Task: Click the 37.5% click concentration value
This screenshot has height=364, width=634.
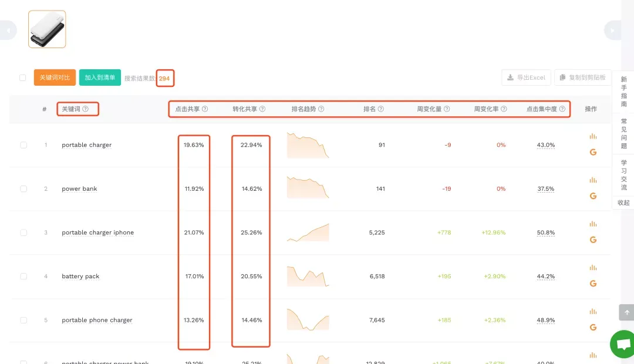Action: click(x=545, y=189)
